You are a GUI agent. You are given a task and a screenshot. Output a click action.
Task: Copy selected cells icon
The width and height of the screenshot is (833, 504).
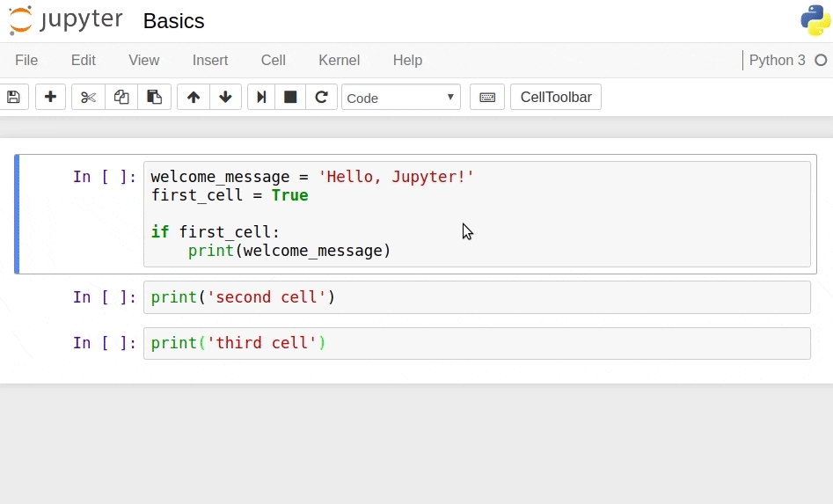coord(121,97)
